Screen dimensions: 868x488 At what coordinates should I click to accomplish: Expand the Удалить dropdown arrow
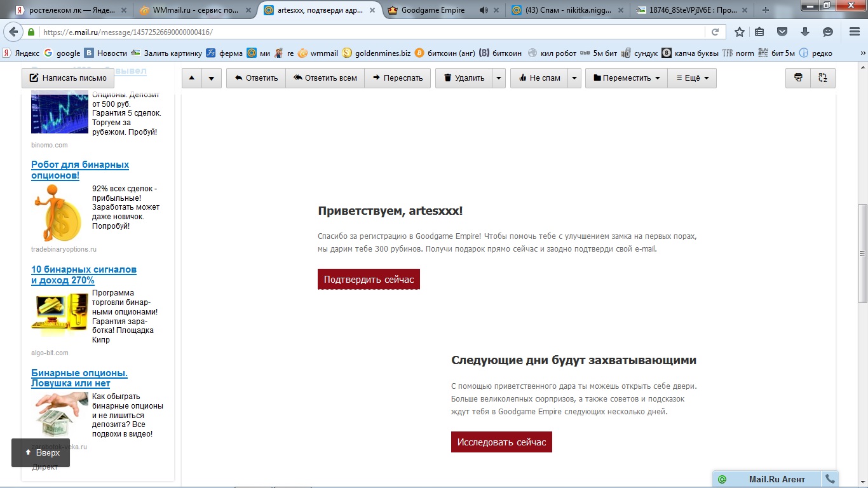[499, 78]
